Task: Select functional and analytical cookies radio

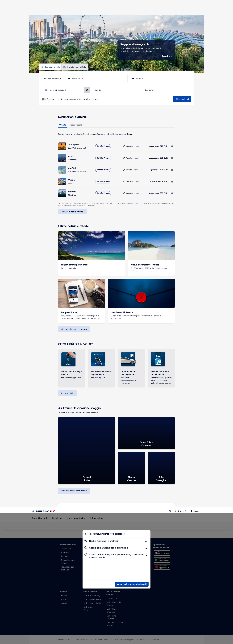Action: pyautogui.click(x=86, y=541)
